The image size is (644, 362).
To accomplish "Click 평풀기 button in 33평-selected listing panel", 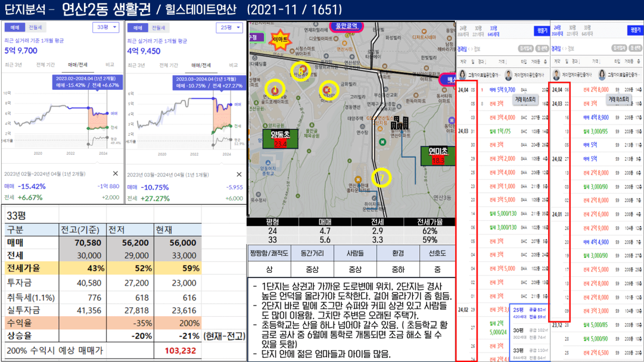I will [x=542, y=30].
